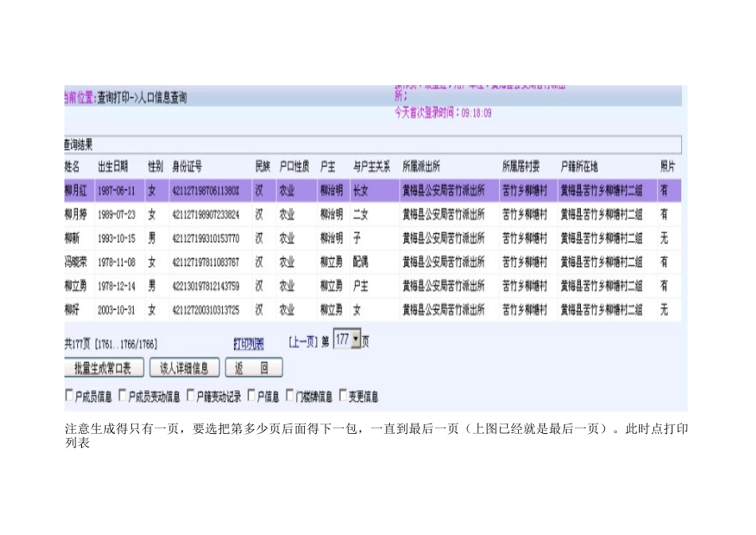
Task: Click the 与户主关系 column header
Action: pos(372,167)
